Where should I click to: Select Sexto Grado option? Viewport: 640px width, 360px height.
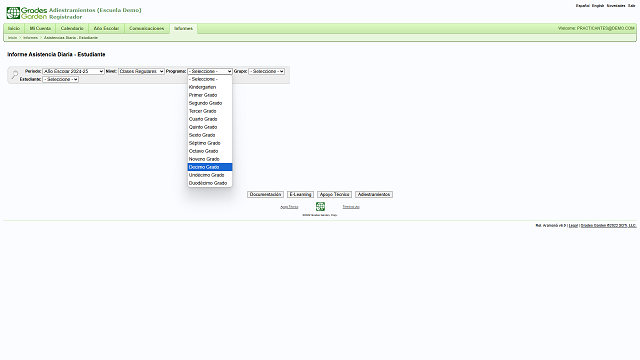click(210, 135)
